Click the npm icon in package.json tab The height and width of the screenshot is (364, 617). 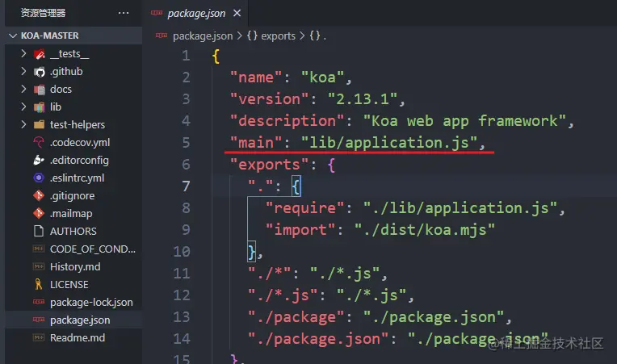coord(157,13)
